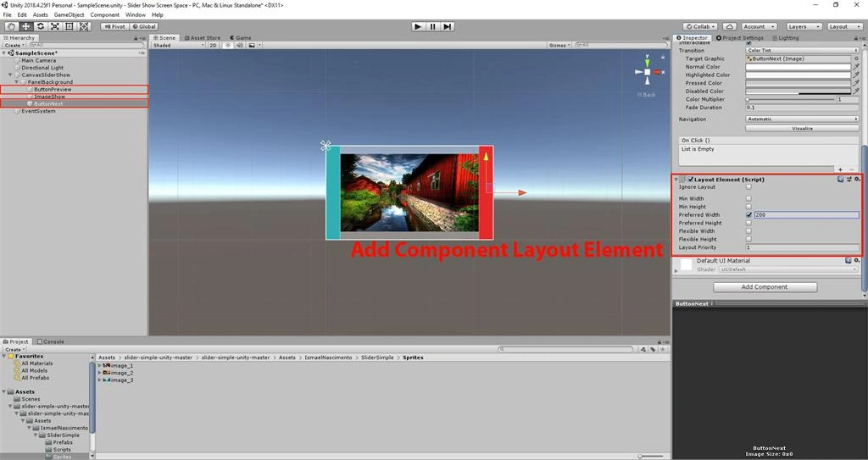The height and width of the screenshot is (460, 868).
Task: Open Target Graphic object picker circle
Action: pyautogui.click(x=856, y=58)
